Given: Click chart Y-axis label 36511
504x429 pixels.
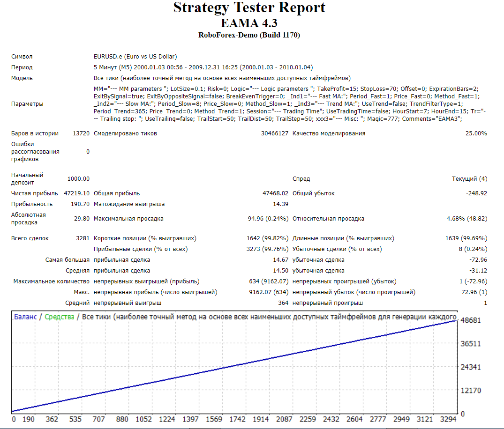Looking at the screenshot, I should click(x=471, y=344).
